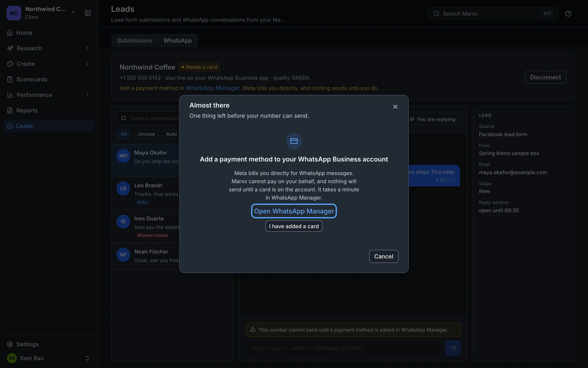The width and height of the screenshot is (588, 368).
Task: Click the Performance chart icon
Action: [x=10, y=95]
